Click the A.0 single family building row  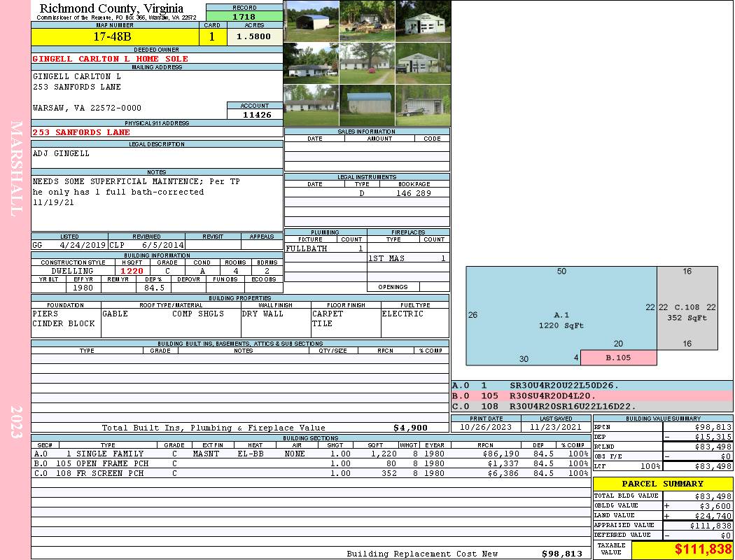point(311,454)
